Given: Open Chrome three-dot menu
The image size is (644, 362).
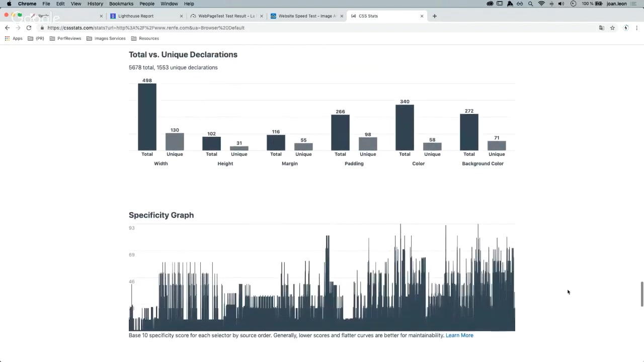Looking at the screenshot, I should pyautogui.click(x=637, y=28).
